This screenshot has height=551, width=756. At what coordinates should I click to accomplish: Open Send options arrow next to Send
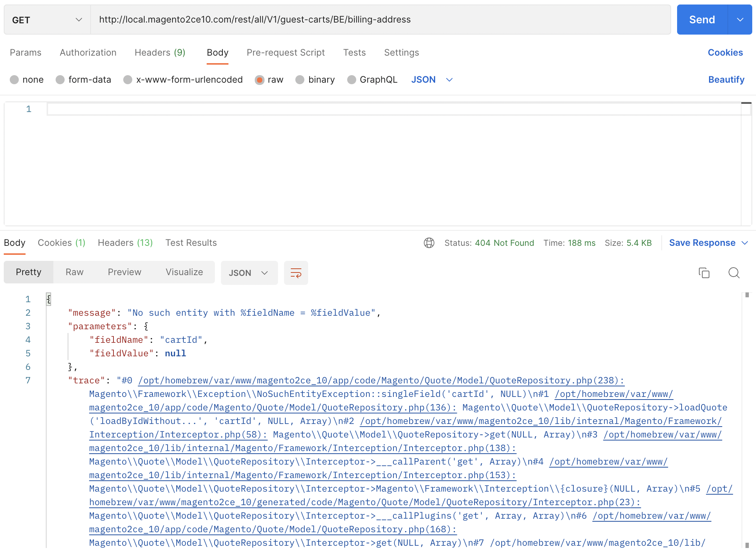click(x=740, y=20)
